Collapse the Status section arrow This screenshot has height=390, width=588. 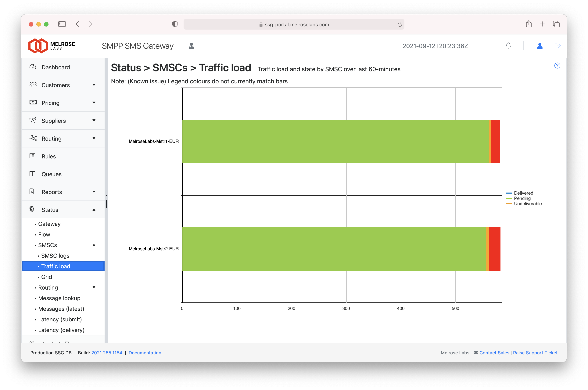coord(94,210)
